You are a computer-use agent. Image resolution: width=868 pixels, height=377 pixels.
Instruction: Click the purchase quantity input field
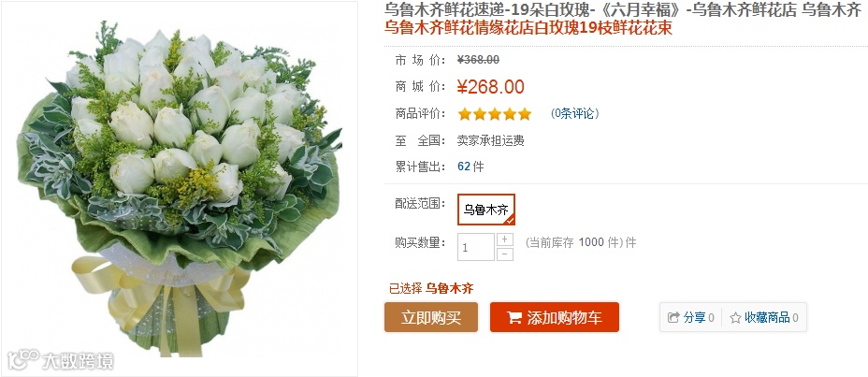tap(475, 247)
